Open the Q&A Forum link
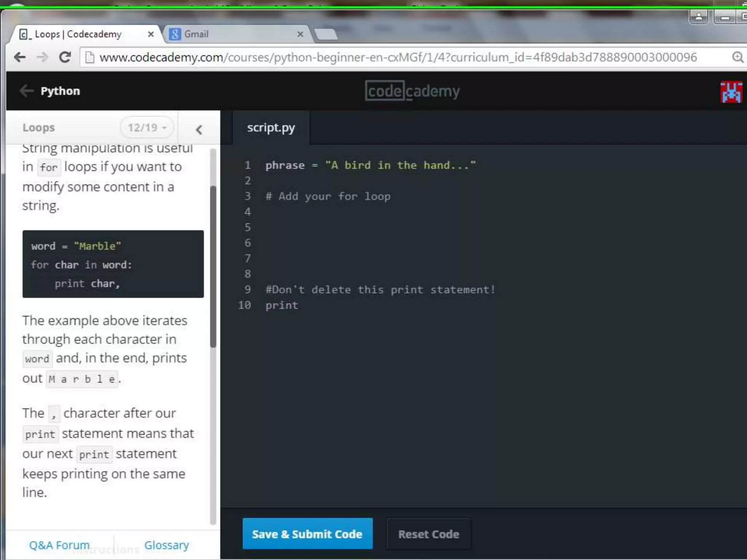This screenshot has width=747, height=560. (59, 545)
